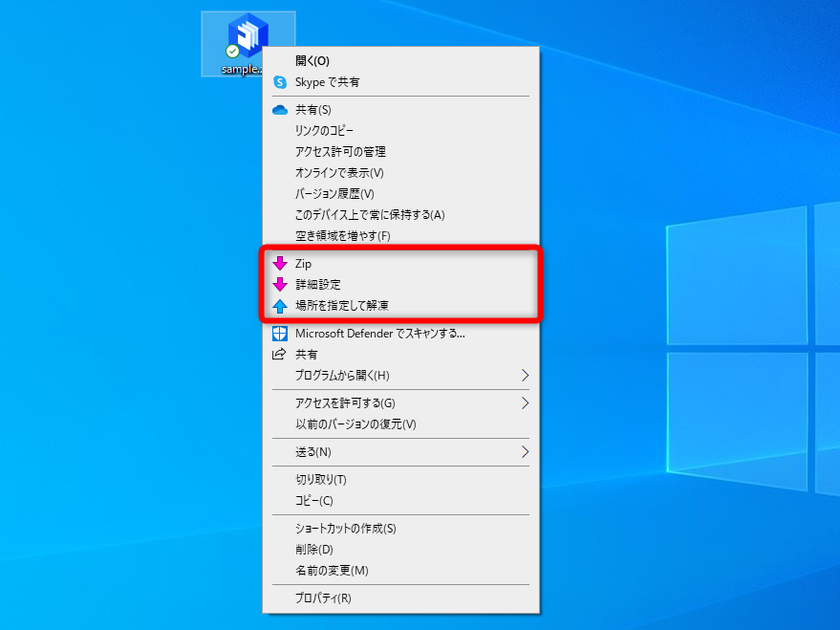Image resolution: width=840 pixels, height=630 pixels.
Task: Click the blue 場所を指定して解凍 extraction icon
Action: pyautogui.click(x=281, y=308)
